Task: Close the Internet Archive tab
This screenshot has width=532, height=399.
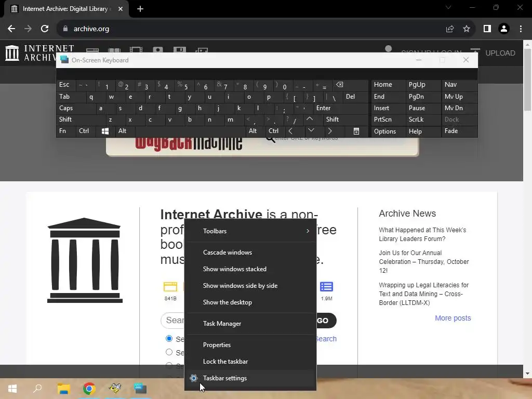Action: tap(121, 9)
